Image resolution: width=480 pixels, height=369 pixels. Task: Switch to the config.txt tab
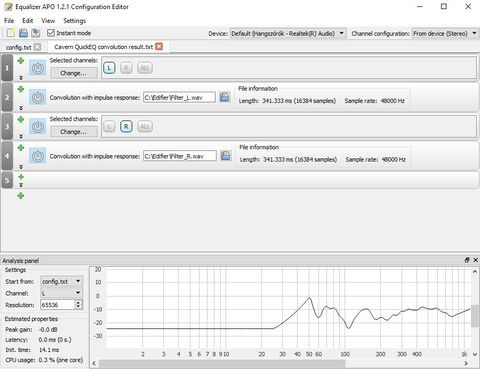click(x=19, y=47)
